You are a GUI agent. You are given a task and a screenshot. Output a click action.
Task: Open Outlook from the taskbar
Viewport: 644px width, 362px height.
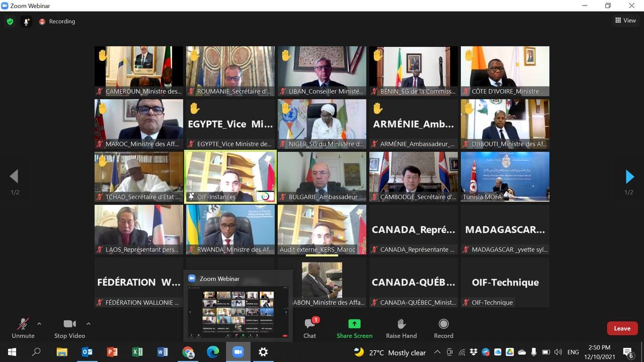point(87,352)
